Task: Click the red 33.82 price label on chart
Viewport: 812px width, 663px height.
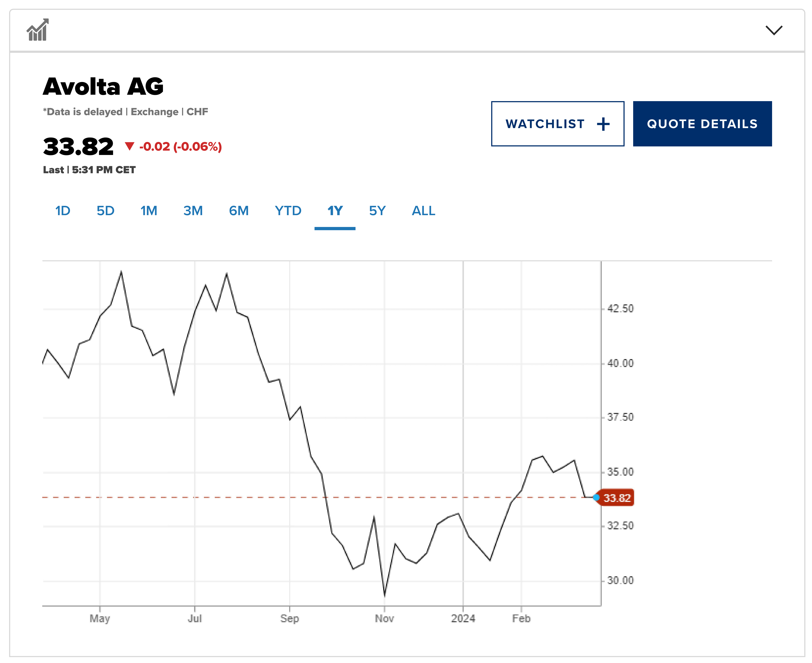Action: coord(617,498)
